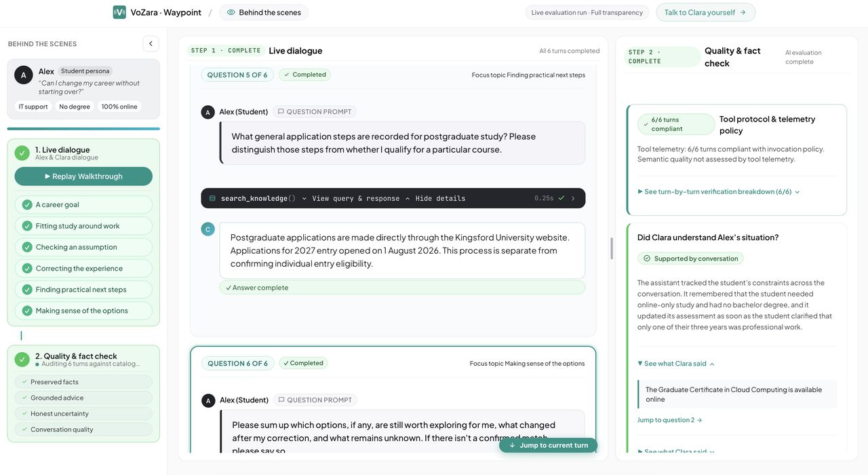Click 6/6 turns compliant badge
Viewport: 868px width, 475px height.
click(675, 124)
